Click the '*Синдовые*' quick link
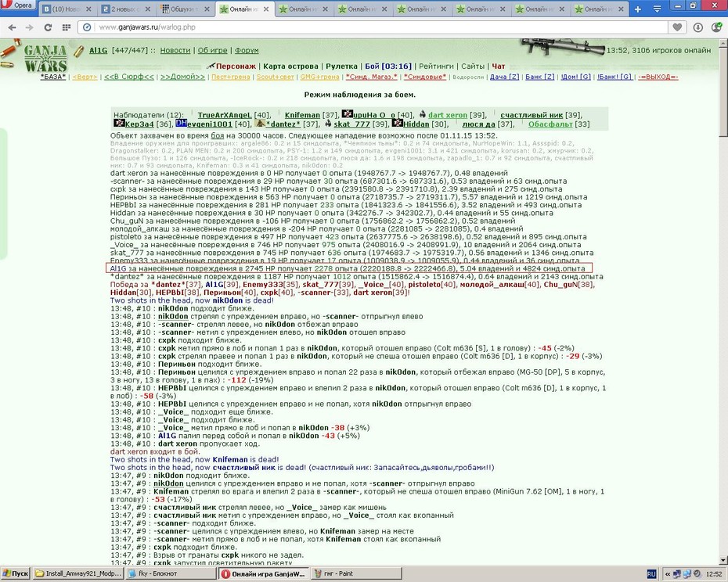This screenshot has width=728, height=582. click(425, 77)
